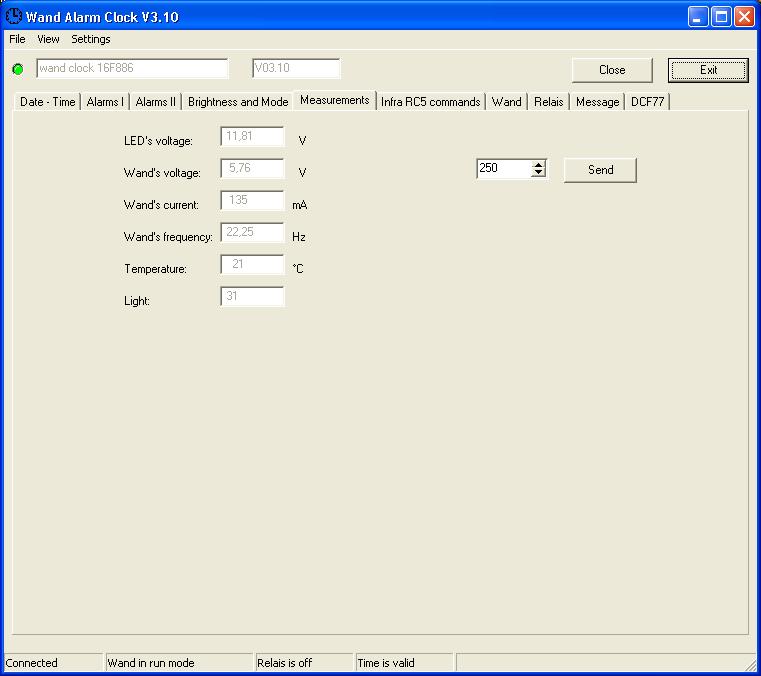This screenshot has height=676, width=761.
Task: Switch to the Wand tab
Action: [x=507, y=102]
